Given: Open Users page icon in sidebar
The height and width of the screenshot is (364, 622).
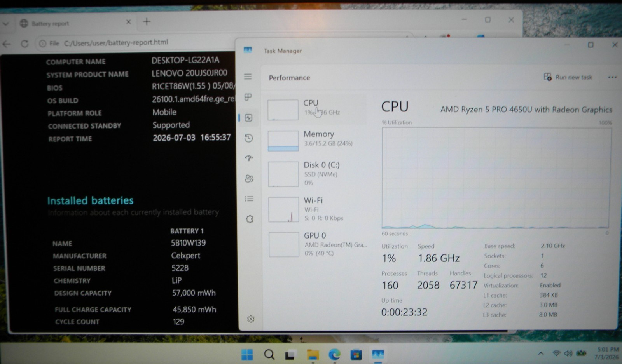Looking at the screenshot, I should click(249, 178).
